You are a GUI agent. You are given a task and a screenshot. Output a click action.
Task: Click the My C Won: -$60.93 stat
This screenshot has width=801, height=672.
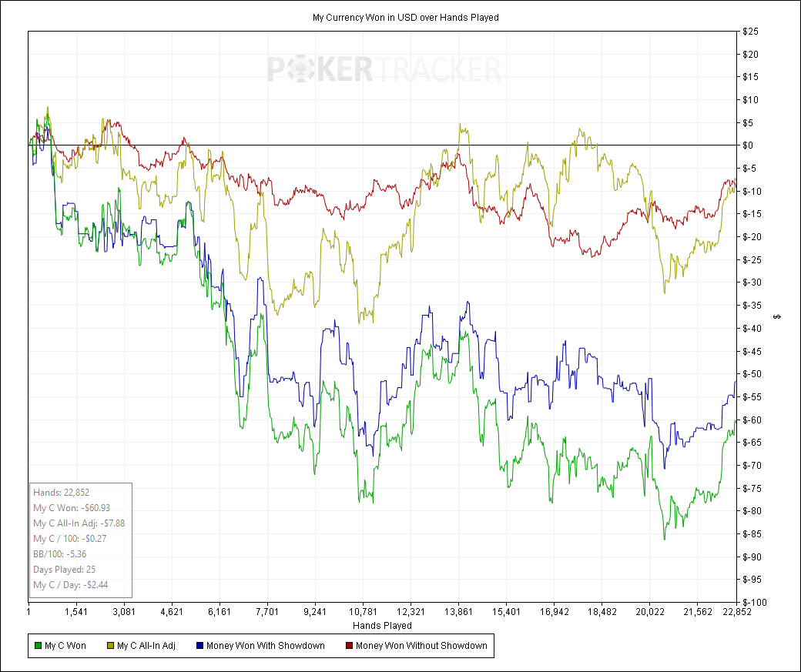pyautogui.click(x=72, y=508)
